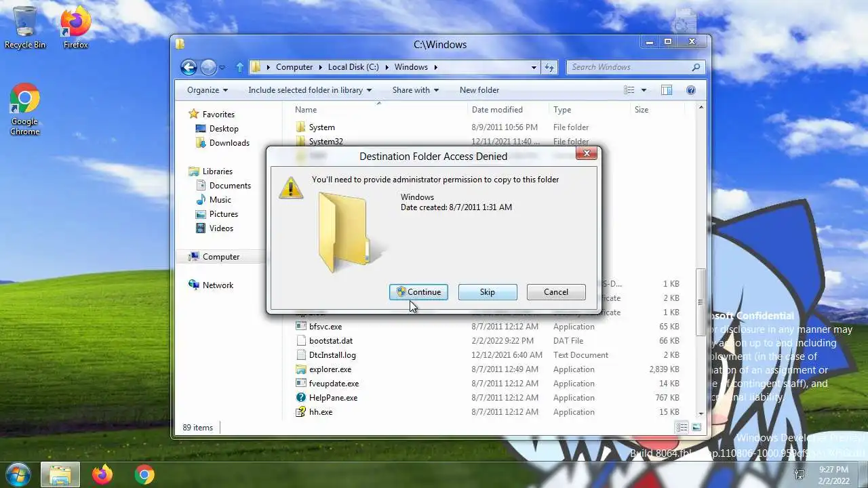Viewport: 868px width, 488px height.
Task: Click scrollbar up arrow in file list
Action: coord(701,108)
